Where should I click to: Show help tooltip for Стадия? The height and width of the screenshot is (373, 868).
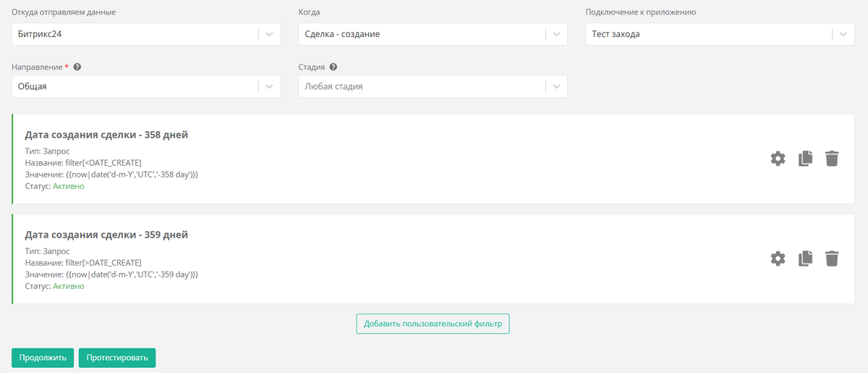click(x=333, y=67)
